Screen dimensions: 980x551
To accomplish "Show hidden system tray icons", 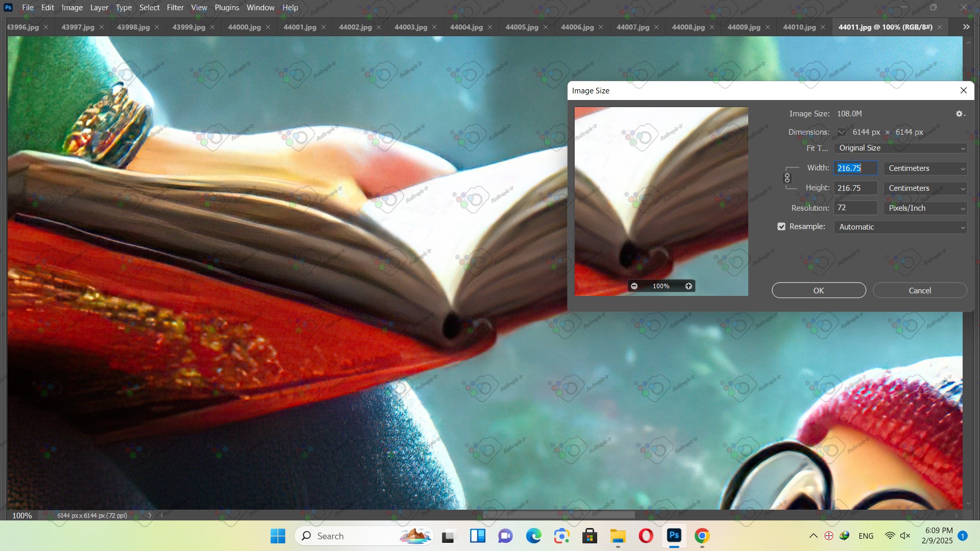I will [x=814, y=536].
